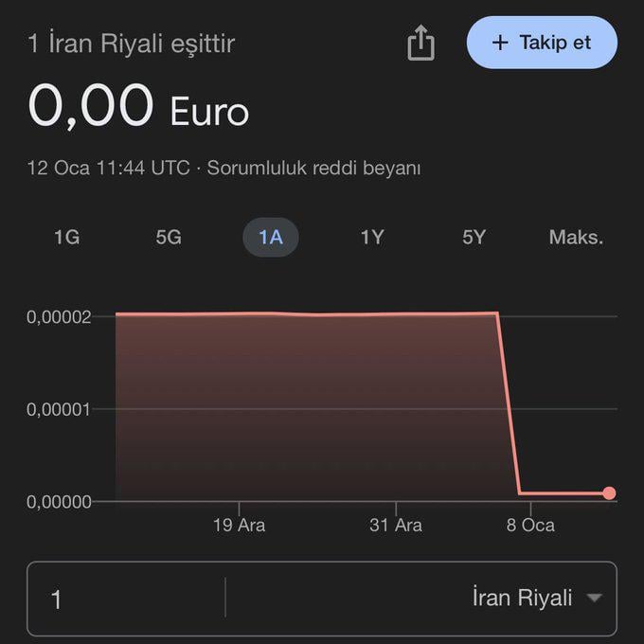Select the Maks. range tab
This screenshot has height=644, width=644.
[576, 237]
